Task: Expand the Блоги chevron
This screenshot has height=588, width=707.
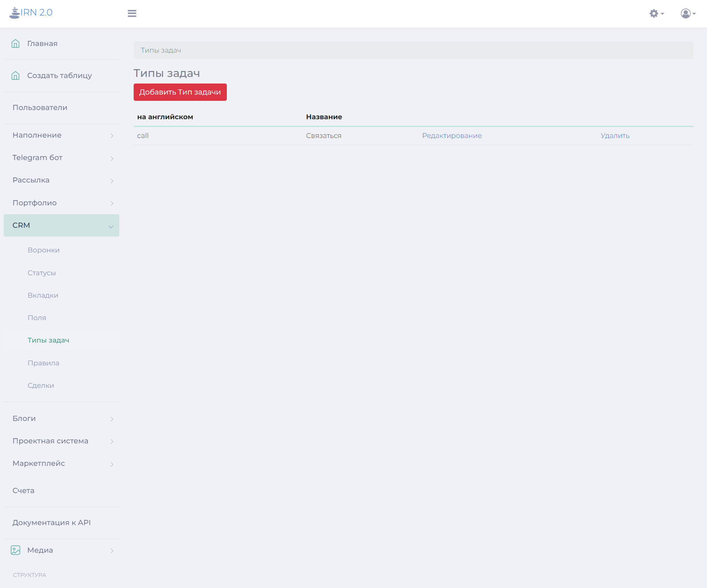Action: 112,419
